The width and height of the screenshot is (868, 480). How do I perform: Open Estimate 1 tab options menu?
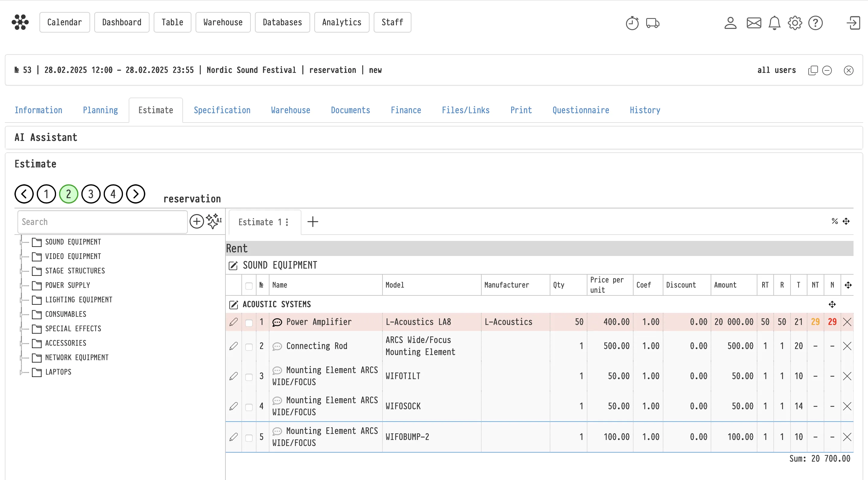tap(287, 222)
